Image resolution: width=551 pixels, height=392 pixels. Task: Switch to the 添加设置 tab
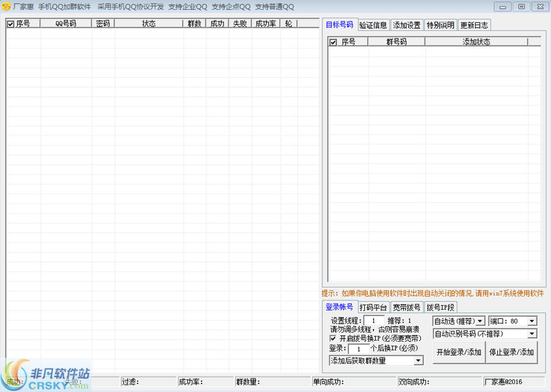click(407, 25)
